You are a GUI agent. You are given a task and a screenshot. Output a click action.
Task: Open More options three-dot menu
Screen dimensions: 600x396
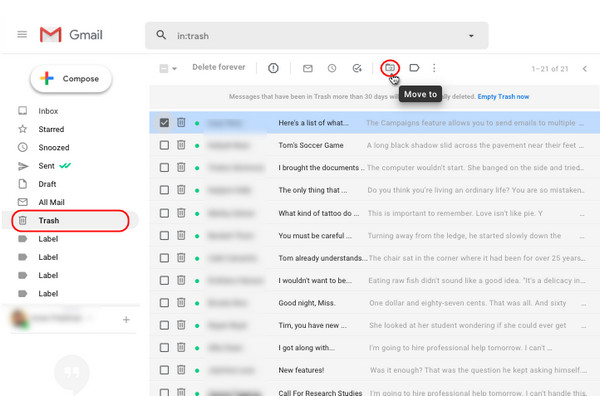(x=434, y=68)
